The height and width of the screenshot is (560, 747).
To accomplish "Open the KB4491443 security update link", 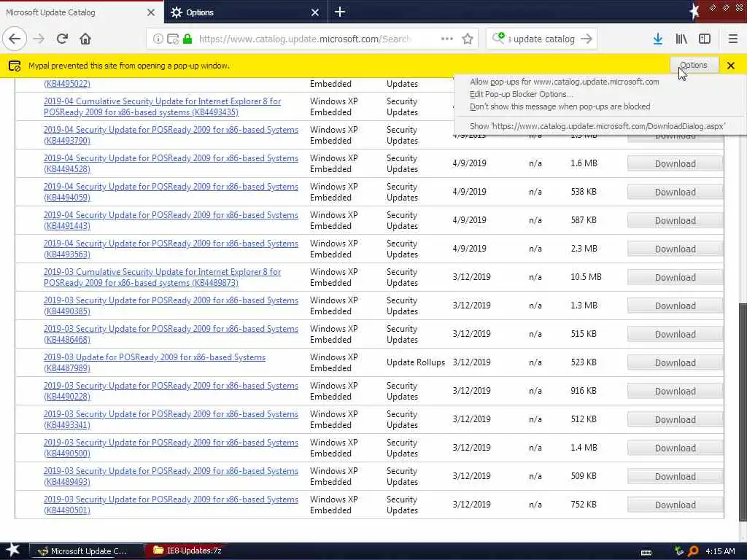I will coord(171,220).
